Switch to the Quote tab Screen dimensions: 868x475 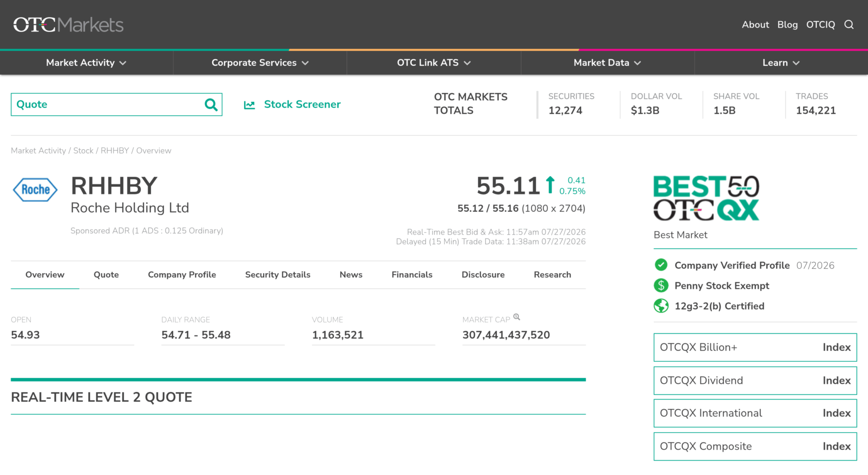(106, 275)
